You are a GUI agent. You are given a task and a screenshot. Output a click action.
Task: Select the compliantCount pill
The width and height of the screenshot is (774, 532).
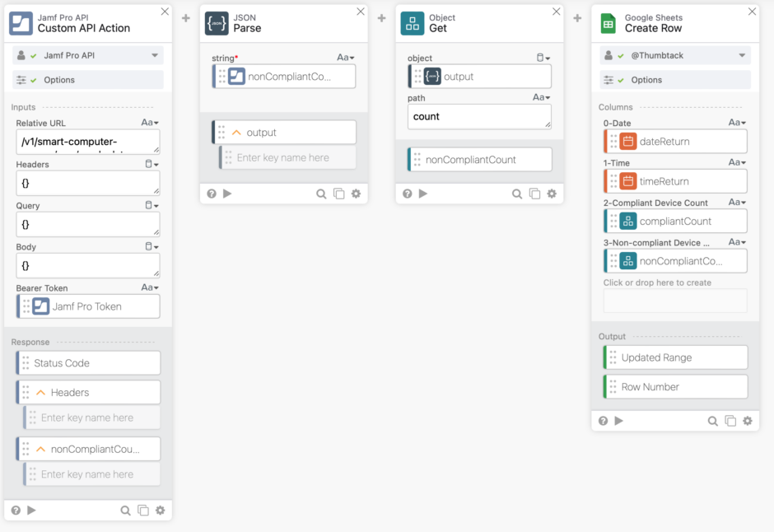[x=675, y=222]
